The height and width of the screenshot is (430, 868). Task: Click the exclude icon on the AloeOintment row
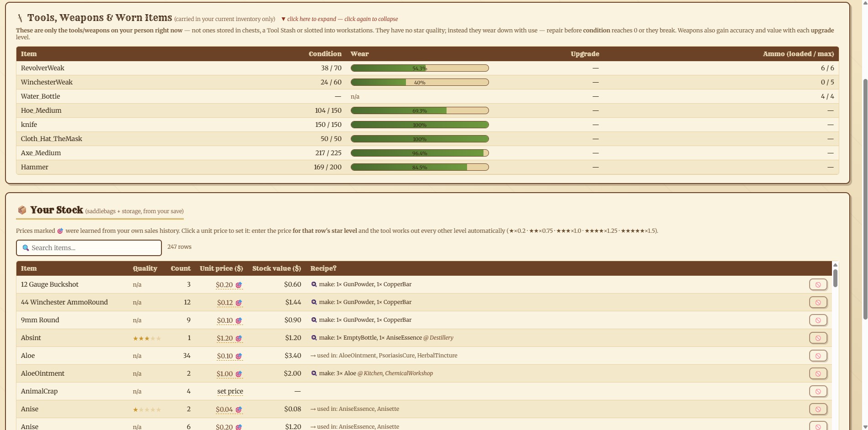(x=818, y=373)
